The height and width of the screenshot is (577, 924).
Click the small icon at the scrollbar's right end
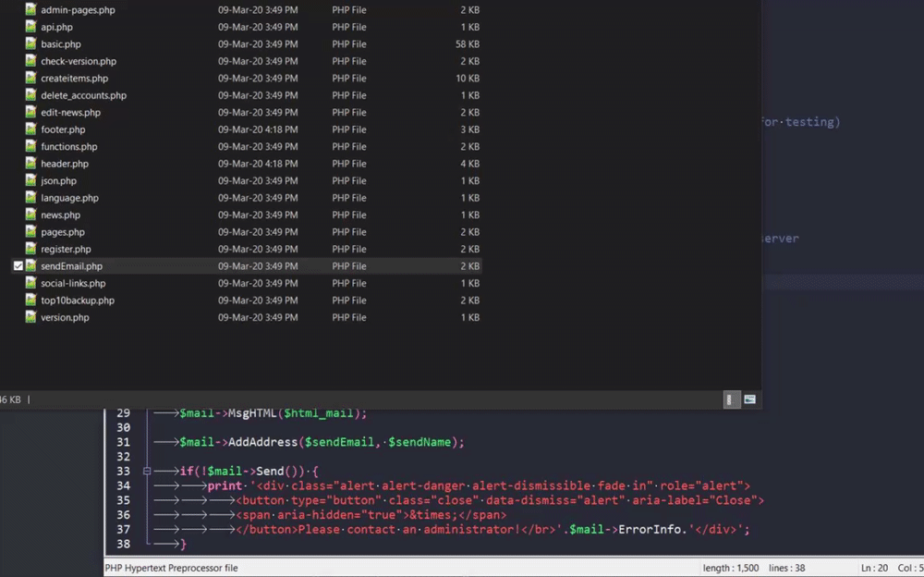pyautogui.click(x=750, y=399)
